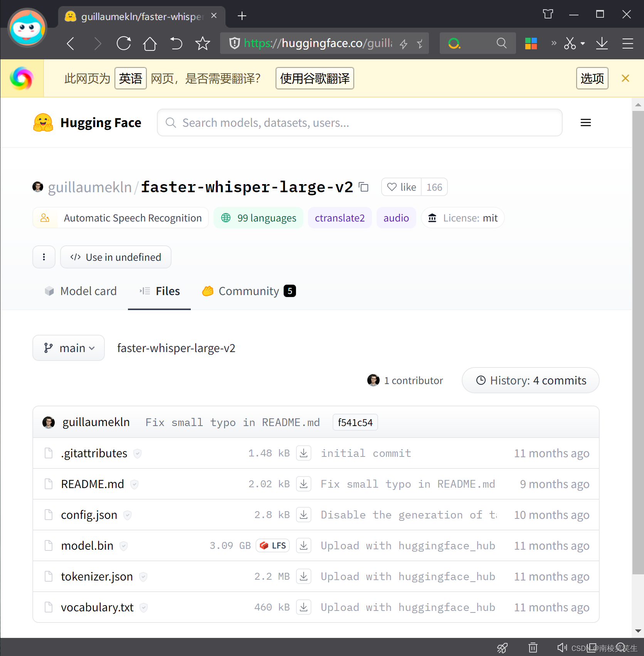Open model.bin file
Image resolution: width=644 pixels, height=656 pixels.
[87, 545]
